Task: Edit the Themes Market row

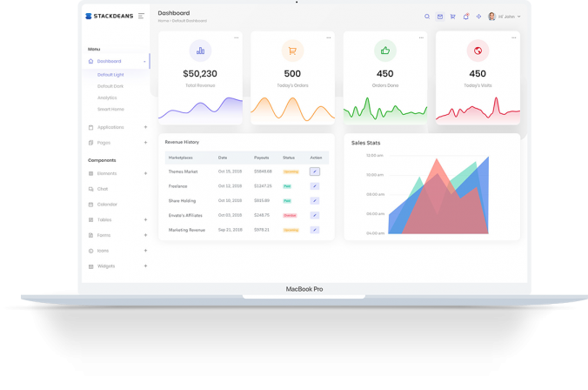Action: [x=315, y=171]
